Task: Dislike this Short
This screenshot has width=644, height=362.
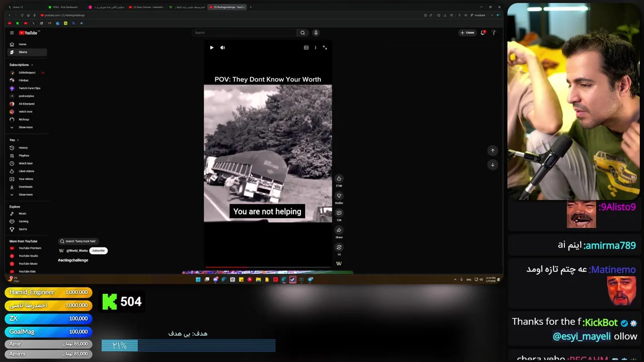Action: point(339,196)
